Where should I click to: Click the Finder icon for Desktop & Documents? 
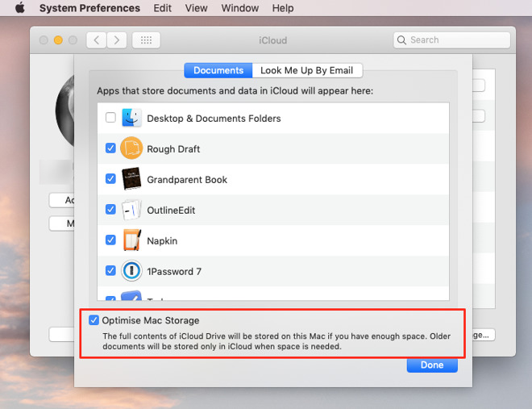click(x=131, y=118)
